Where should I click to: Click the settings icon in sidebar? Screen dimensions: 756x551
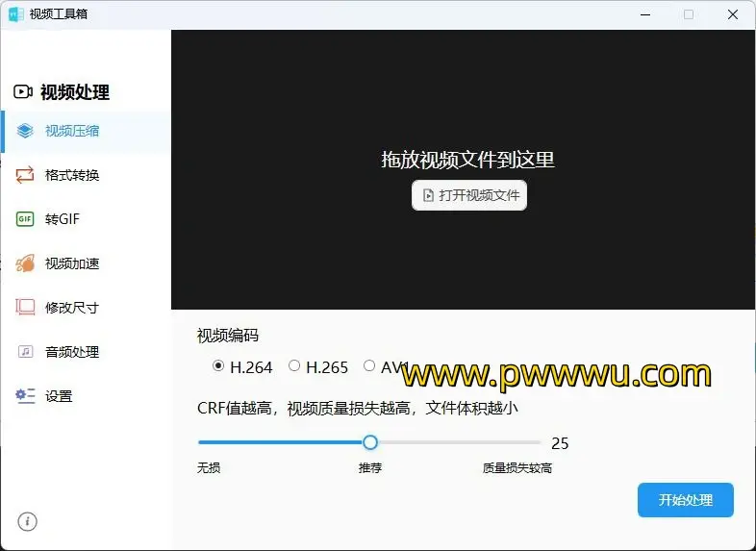coord(25,396)
